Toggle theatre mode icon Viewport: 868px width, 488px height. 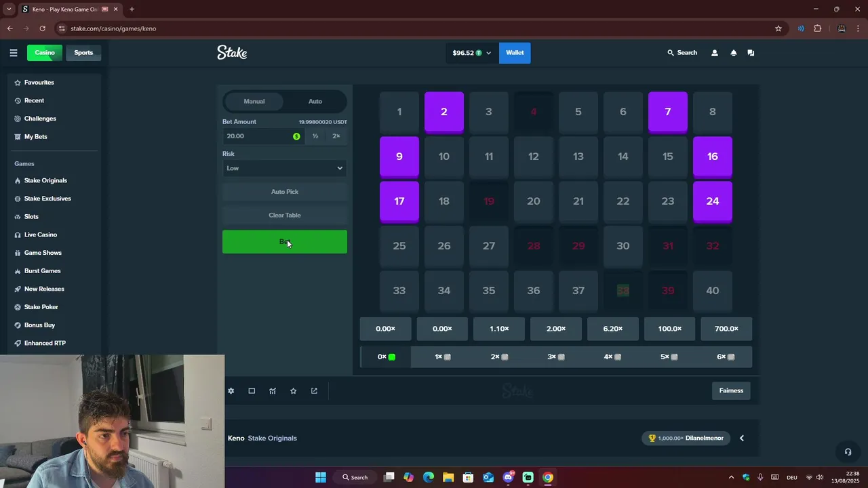[252, 391]
